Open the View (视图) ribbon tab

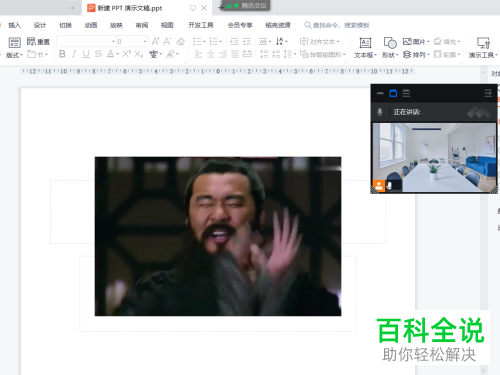tap(167, 25)
